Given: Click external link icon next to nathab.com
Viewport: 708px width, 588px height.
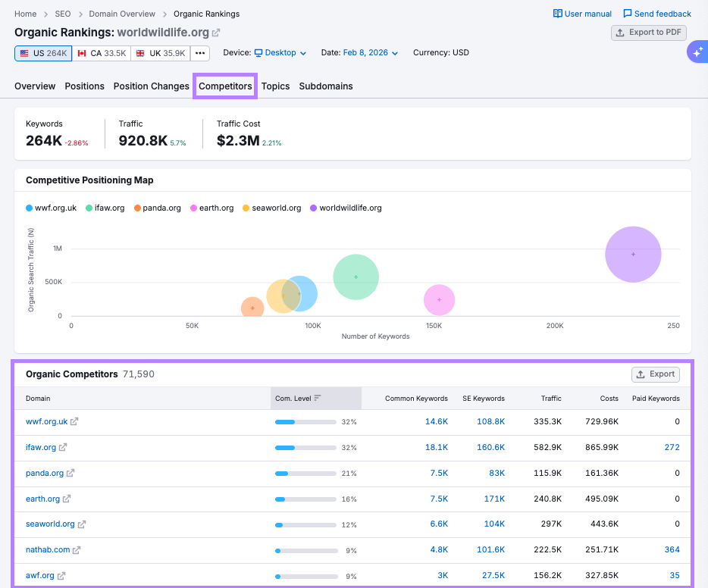Looking at the screenshot, I should [x=77, y=550].
